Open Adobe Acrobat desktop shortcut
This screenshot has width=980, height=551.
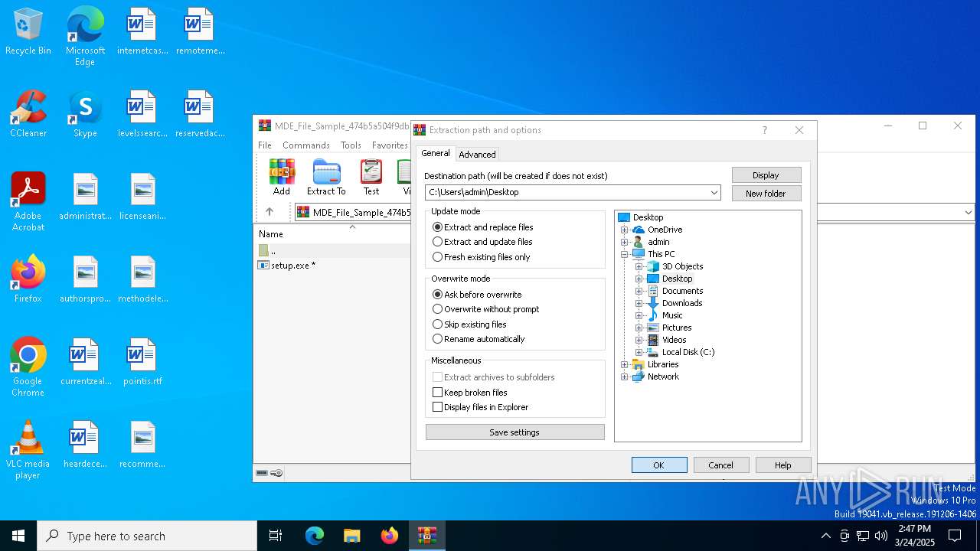tap(28, 202)
